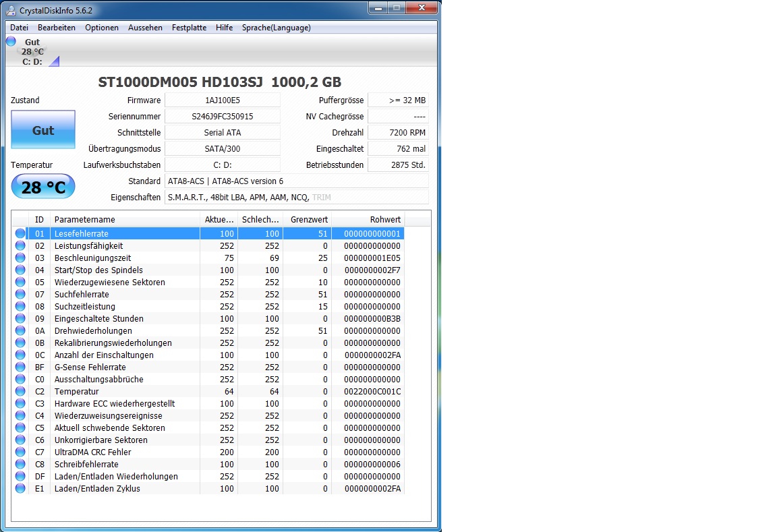777x532 pixels.
Task: Click status orb for Suchfehlerrate row
Action: pyautogui.click(x=20, y=294)
